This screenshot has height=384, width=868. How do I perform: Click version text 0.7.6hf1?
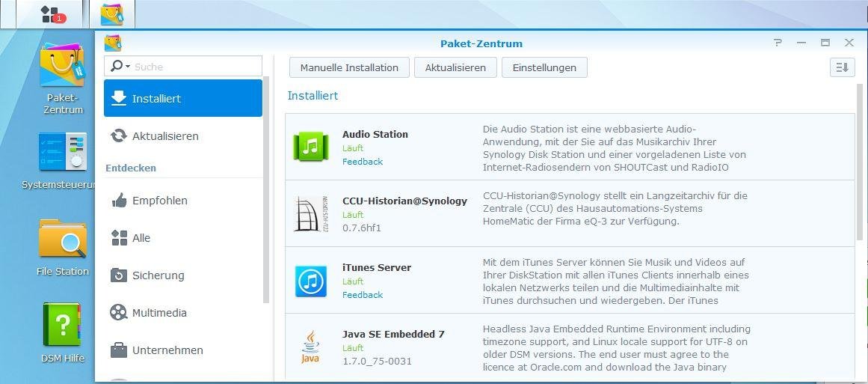362,228
